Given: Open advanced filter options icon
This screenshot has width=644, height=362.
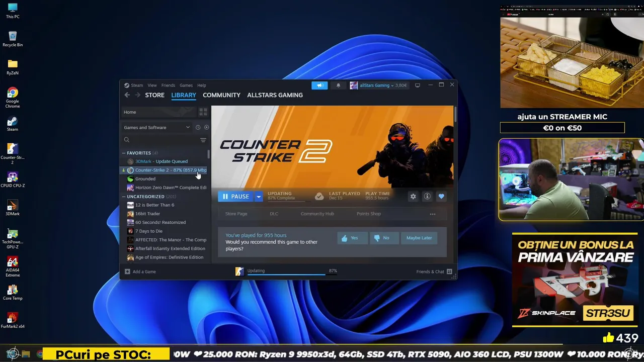Looking at the screenshot, I should [x=203, y=140].
